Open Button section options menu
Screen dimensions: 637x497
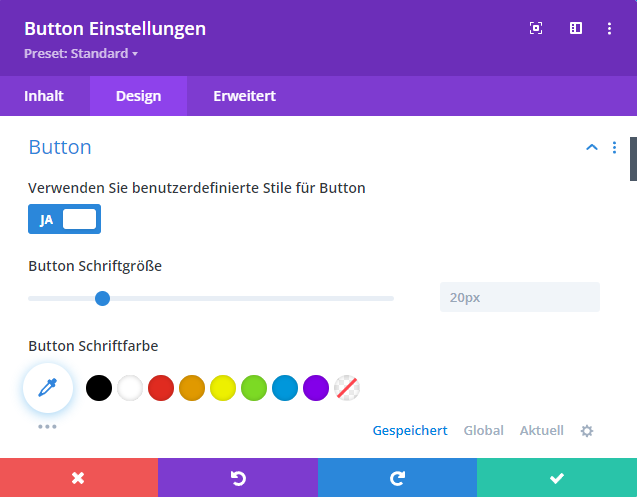[x=615, y=148]
